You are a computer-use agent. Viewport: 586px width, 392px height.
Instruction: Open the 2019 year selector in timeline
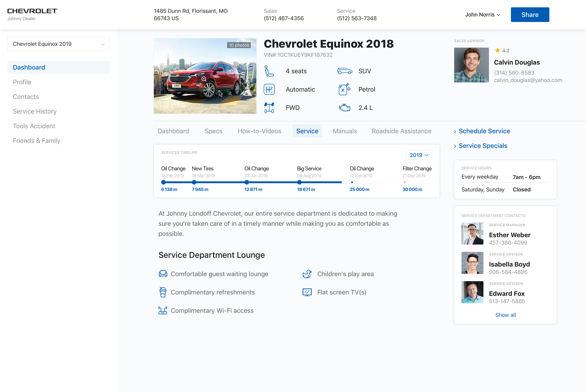tap(419, 155)
